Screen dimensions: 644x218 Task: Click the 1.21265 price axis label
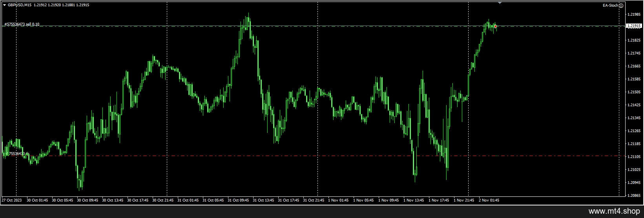point(634,131)
